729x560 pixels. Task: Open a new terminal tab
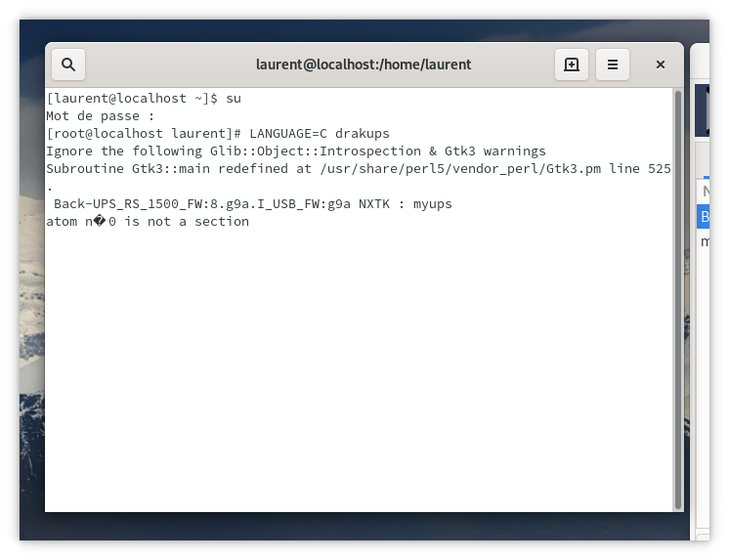click(572, 65)
